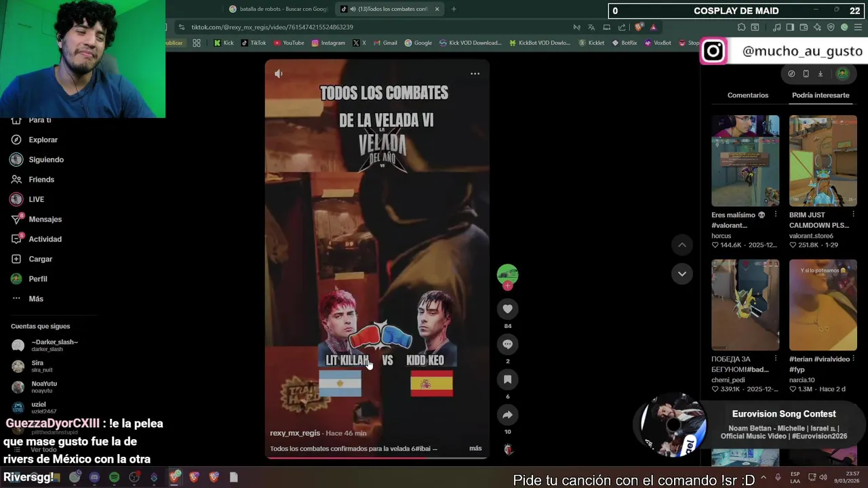
Task: Go to the previous video with the up chevron
Action: (682, 245)
